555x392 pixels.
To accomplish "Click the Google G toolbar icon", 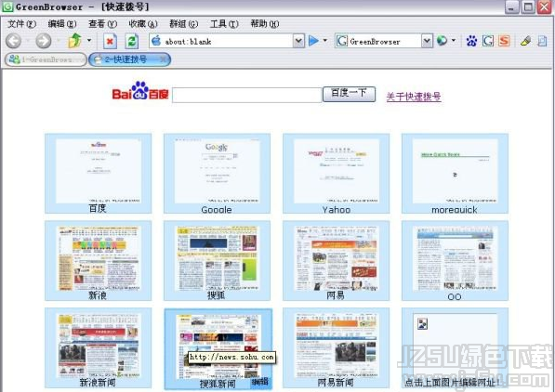I will pos(488,41).
